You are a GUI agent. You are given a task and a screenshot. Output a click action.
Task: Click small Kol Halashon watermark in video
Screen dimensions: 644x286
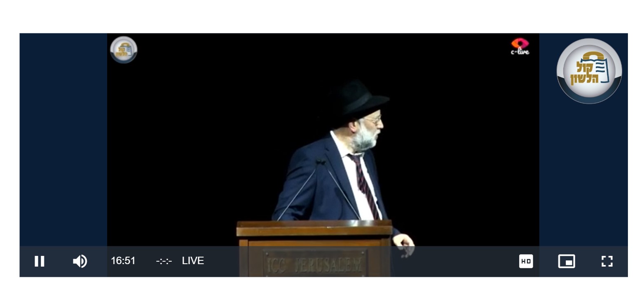124,50
